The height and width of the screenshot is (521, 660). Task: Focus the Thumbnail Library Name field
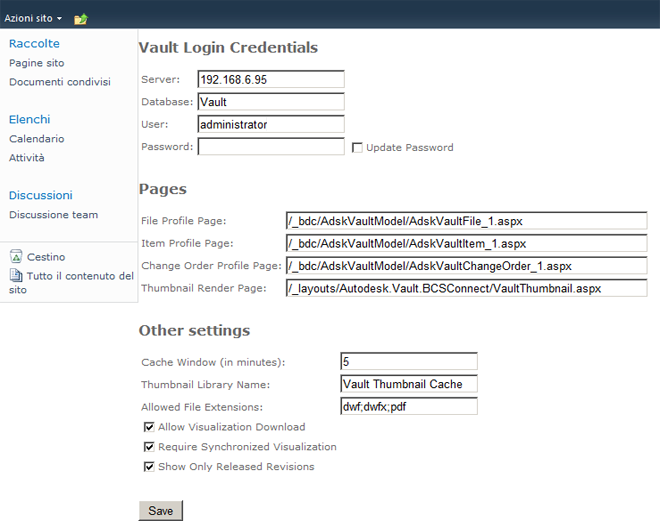(x=409, y=384)
